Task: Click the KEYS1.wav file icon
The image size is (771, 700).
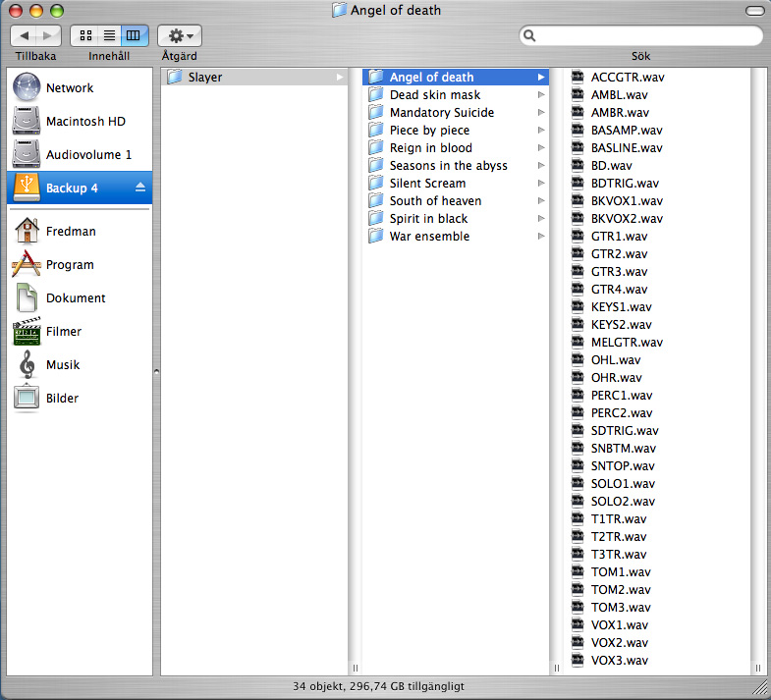Action: click(x=578, y=306)
